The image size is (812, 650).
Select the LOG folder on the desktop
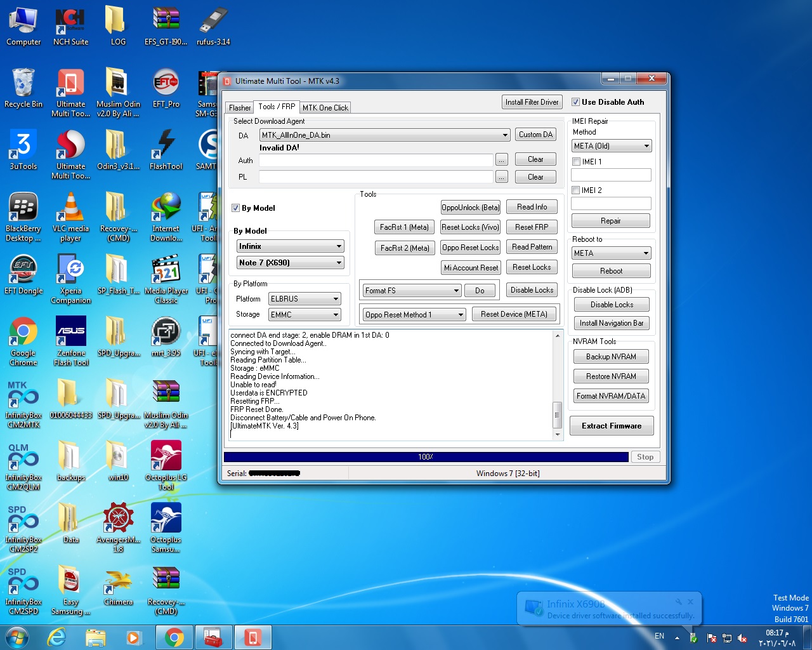[118, 27]
